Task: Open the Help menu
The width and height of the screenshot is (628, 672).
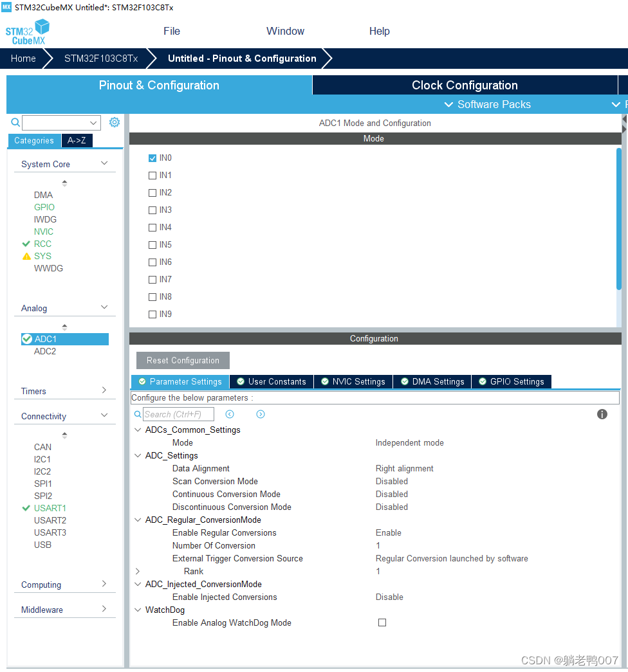Action: click(379, 32)
